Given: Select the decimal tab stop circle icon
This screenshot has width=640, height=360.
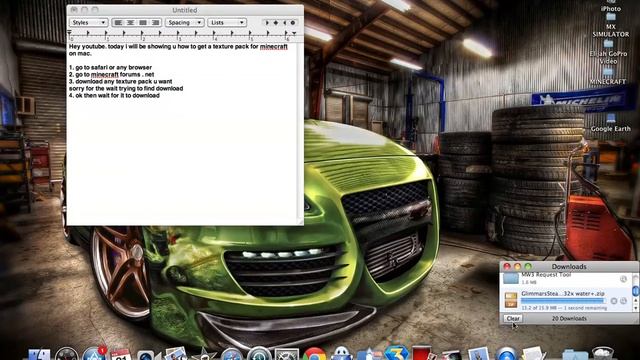Looking at the screenshot, I should point(293,23).
